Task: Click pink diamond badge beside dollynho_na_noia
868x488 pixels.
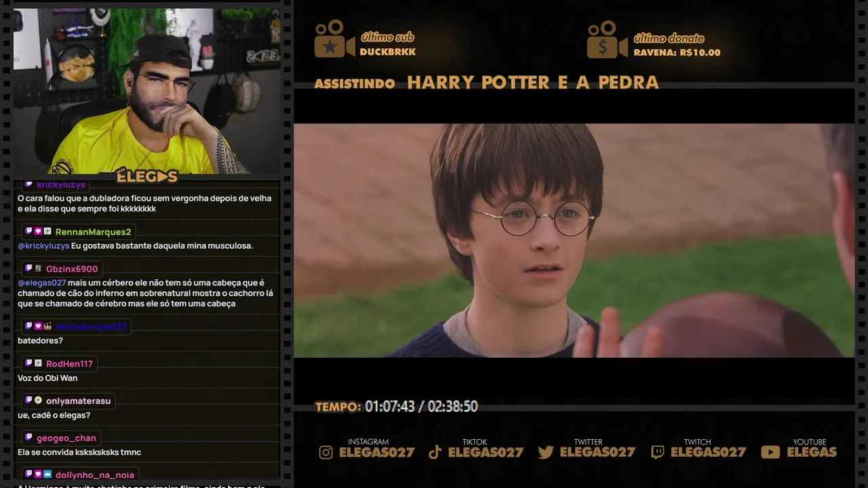Action: click(x=38, y=474)
